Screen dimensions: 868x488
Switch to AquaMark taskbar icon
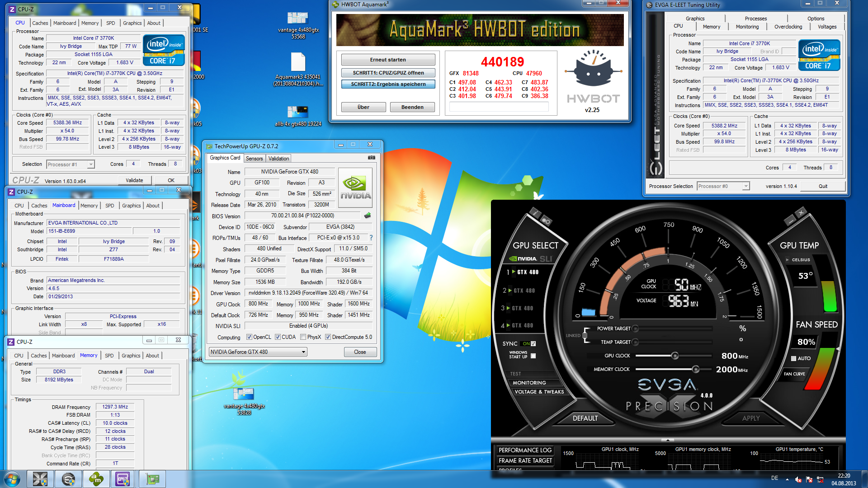[96, 479]
